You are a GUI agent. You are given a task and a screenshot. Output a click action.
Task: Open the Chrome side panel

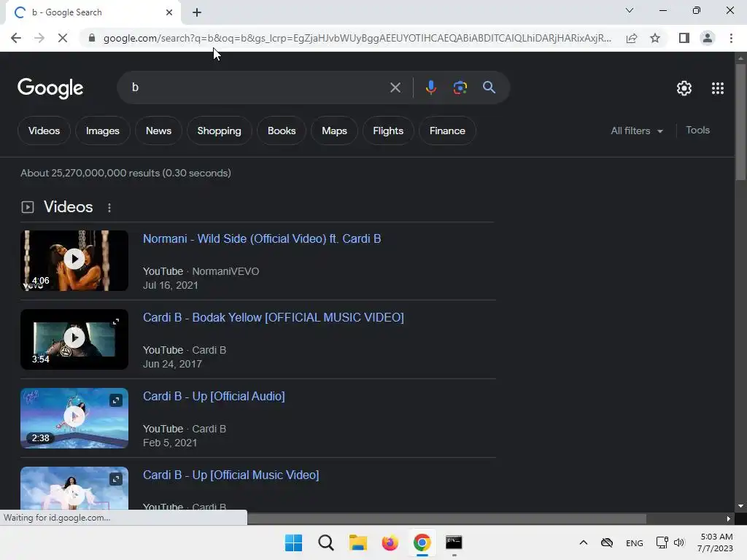click(684, 38)
